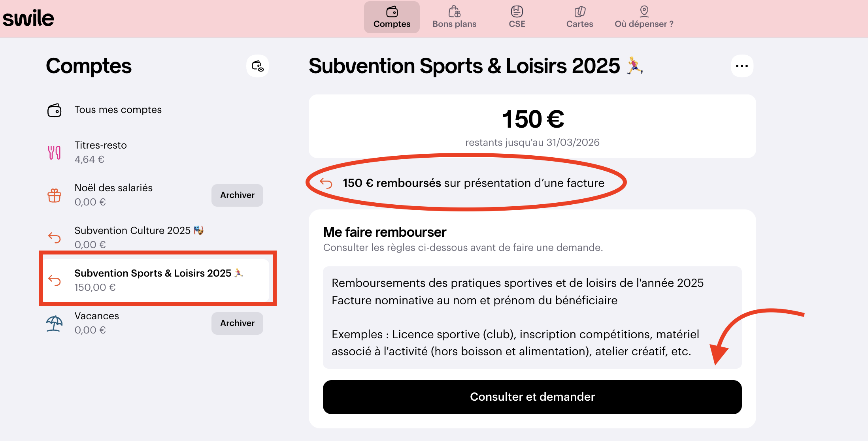Open Subvention Culture 2025 account
This screenshot has height=441, width=868.
point(132,237)
